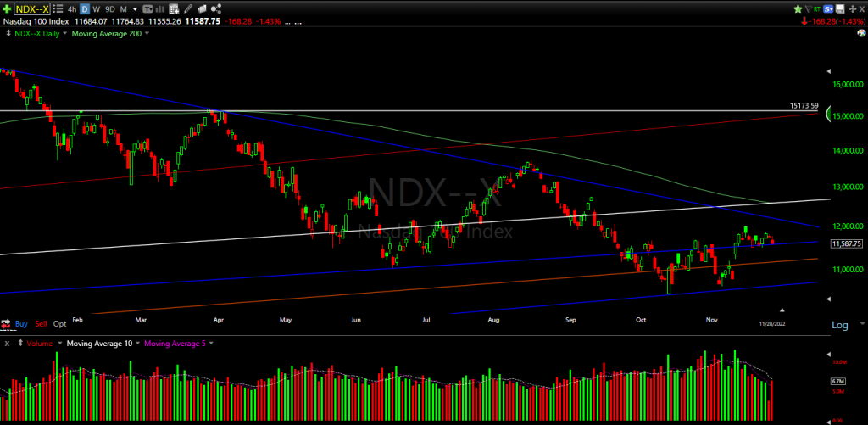Click the add indicator grid icon
Image resolution: width=868 pixels, height=425 pixels.
174,8
